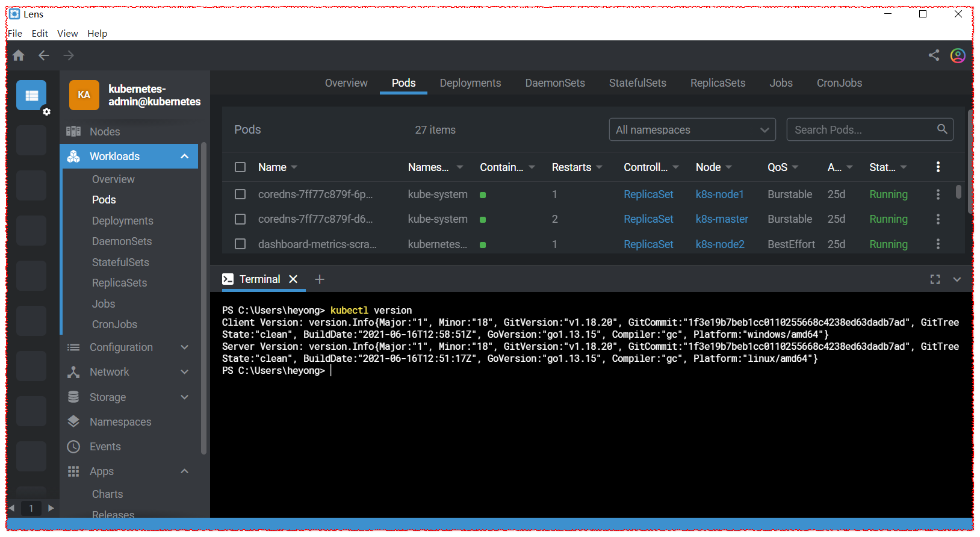Open the k8s-node2 node link
This screenshot has width=980, height=537.
coord(720,244)
